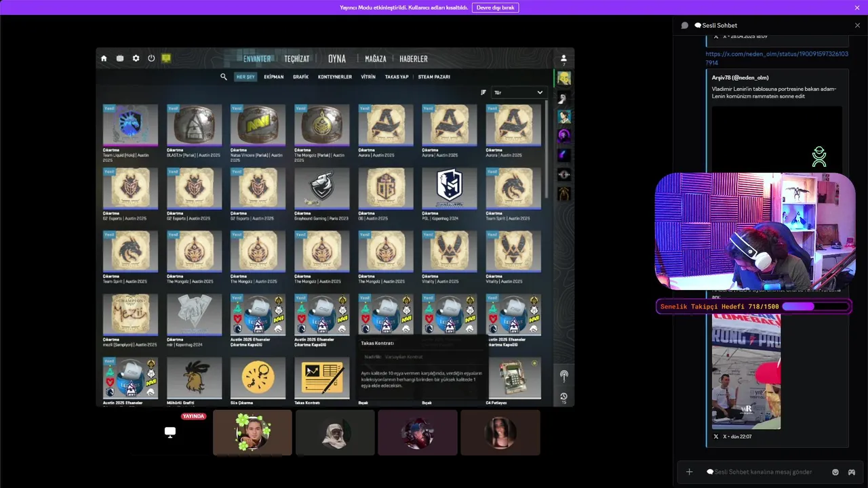Open the STEAM PAZARI filter
868x488 pixels.
[x=434, y=77]
